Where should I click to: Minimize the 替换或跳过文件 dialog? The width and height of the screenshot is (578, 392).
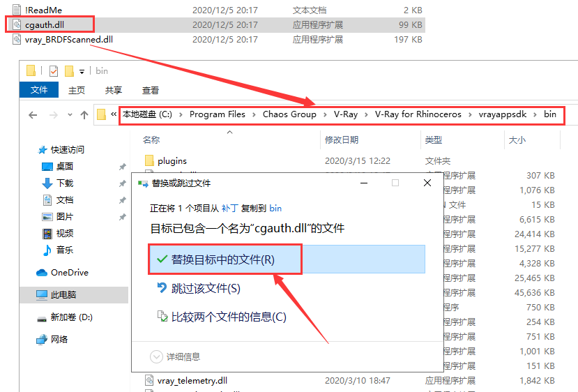pyautogui.click(x=364, y=183)
